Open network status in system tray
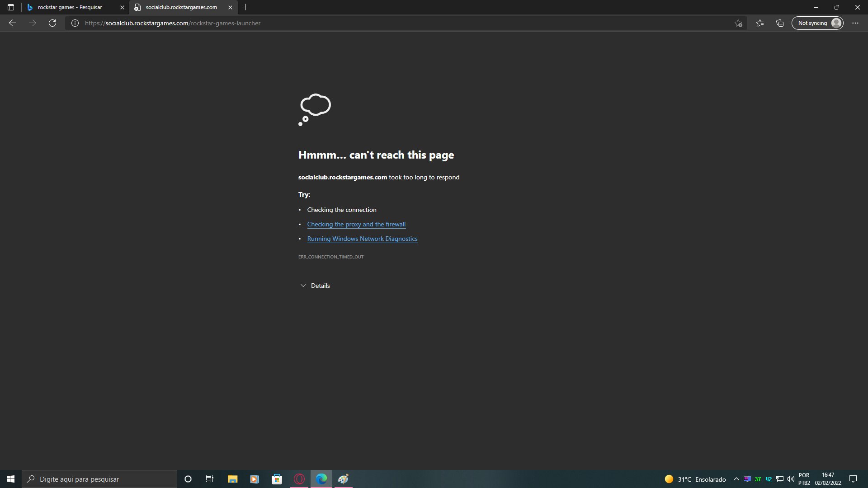 pyautogui.click(x=780, y=479)
